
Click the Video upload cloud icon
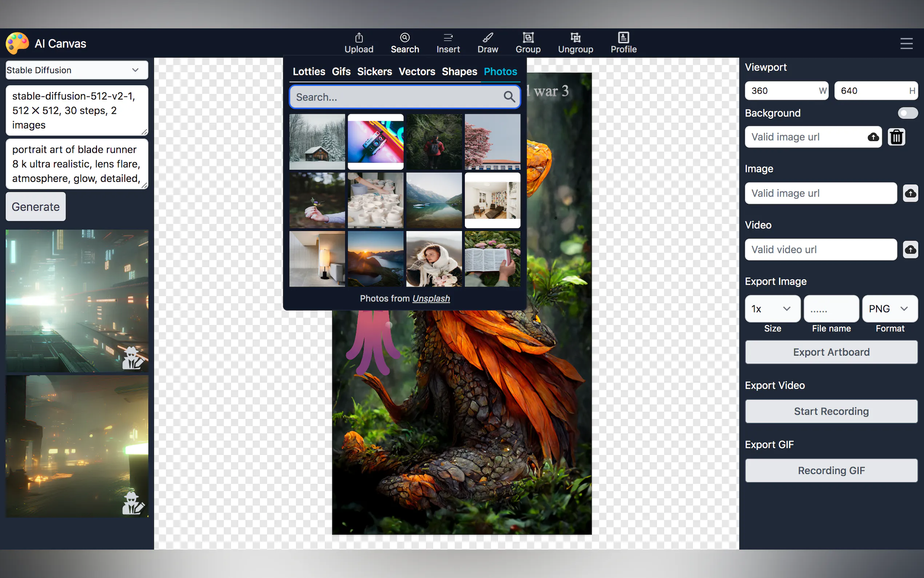click(910, 250)
